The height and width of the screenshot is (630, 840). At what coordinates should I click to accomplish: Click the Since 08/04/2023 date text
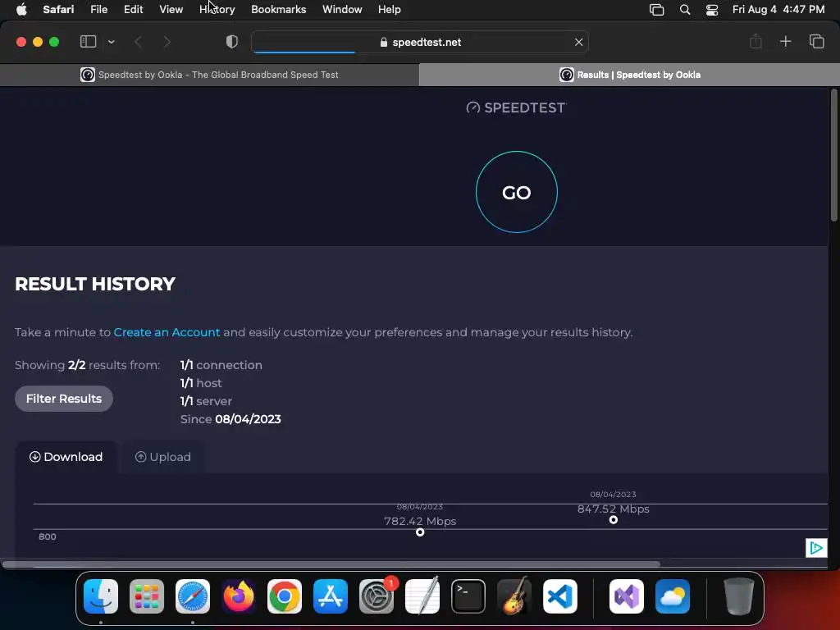tap(231, 419)
